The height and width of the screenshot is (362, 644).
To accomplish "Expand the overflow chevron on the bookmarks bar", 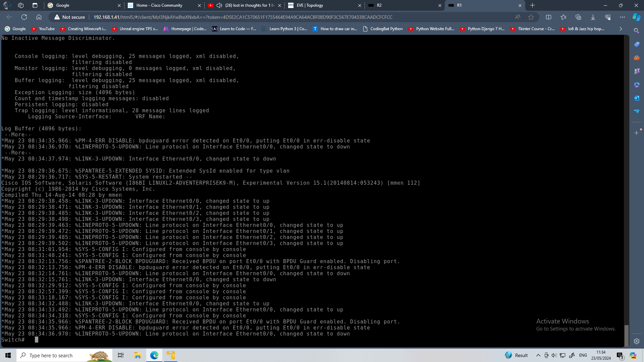I will pyautogui.click(x=621, y=29).
